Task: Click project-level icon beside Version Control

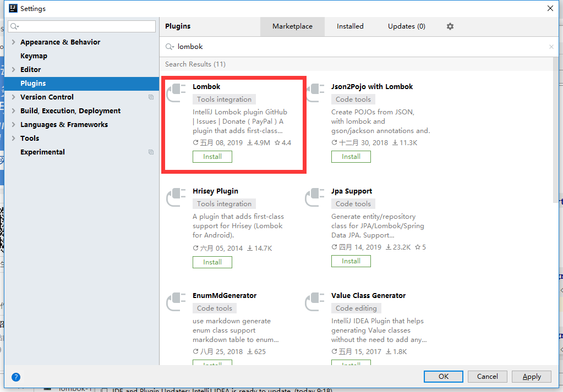Action: click(x=151, y=97)
